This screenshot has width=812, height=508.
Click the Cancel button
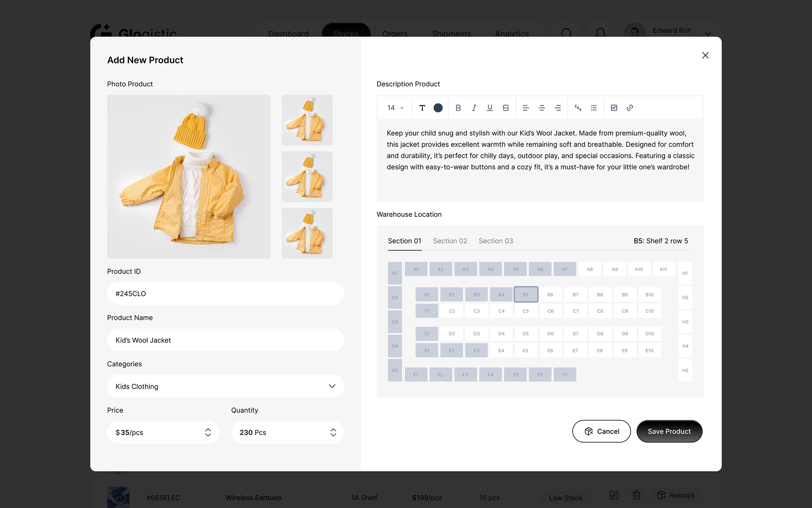601,431
